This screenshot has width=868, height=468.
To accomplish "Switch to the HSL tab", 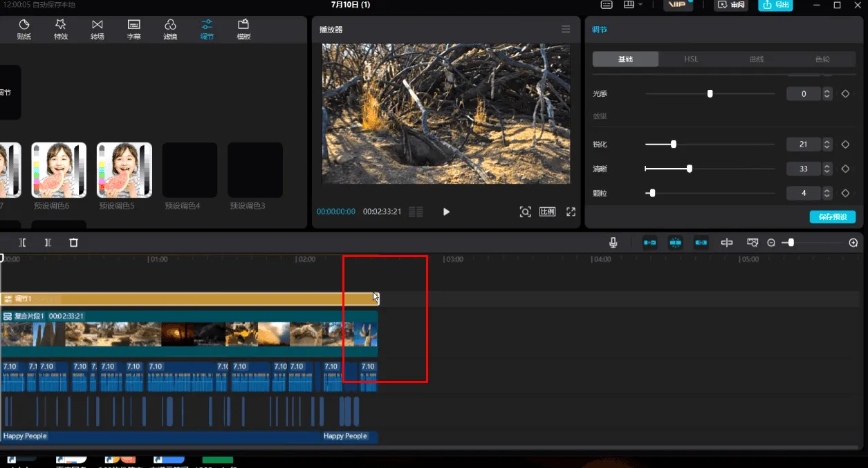I will pos(691,59).
